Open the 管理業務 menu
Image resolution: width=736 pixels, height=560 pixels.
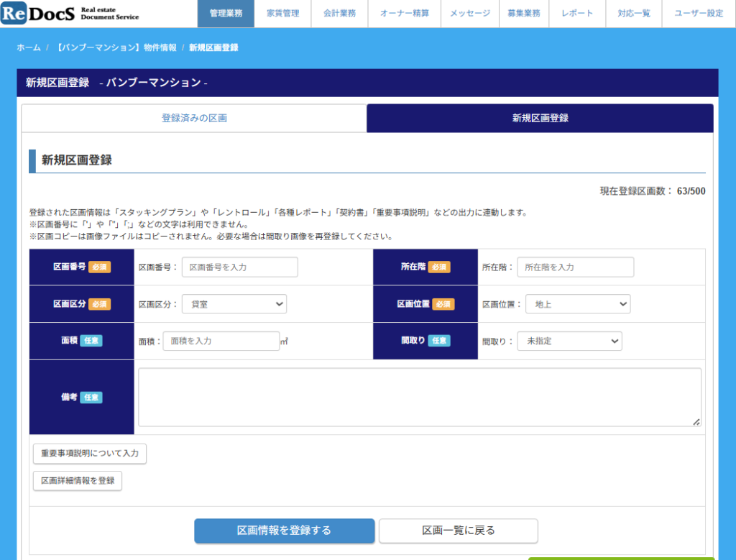tap(226, 14)
